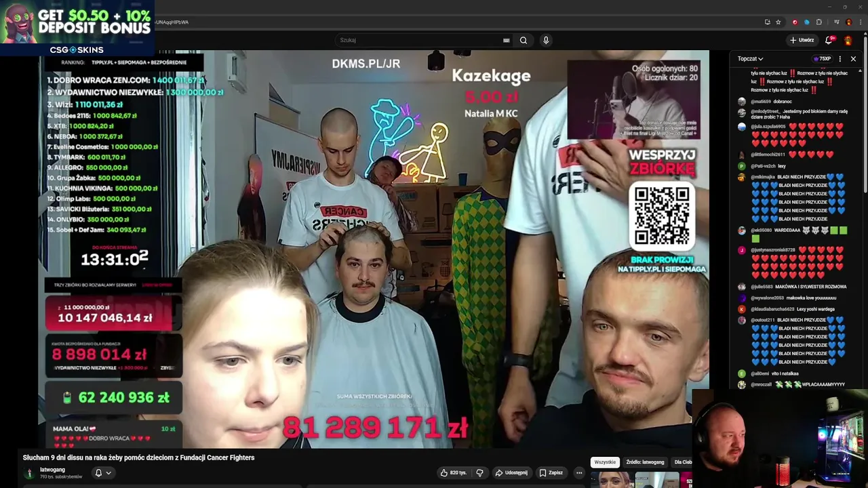Click in the Szukaj search field
This screenshot has height=488, width=868.
pos(419,40)
